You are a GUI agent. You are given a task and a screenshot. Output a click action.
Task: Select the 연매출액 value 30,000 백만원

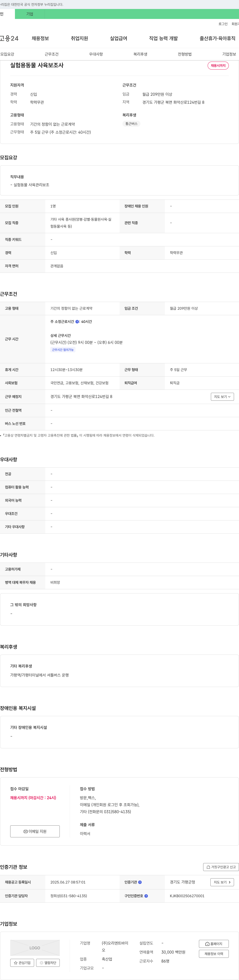pos(173,952)
